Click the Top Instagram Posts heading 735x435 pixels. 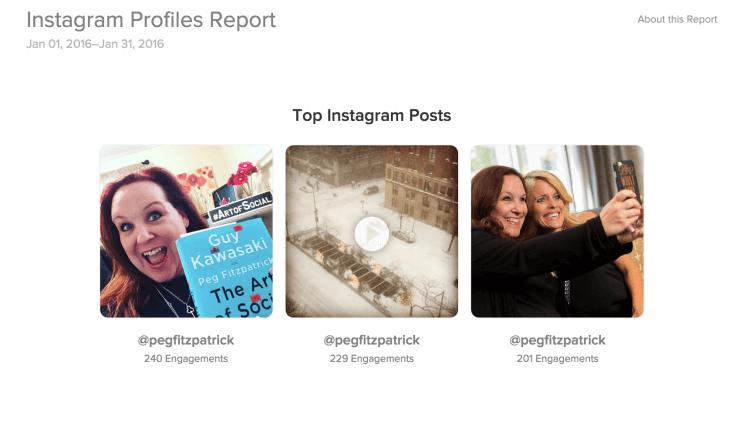pos(371,115)
